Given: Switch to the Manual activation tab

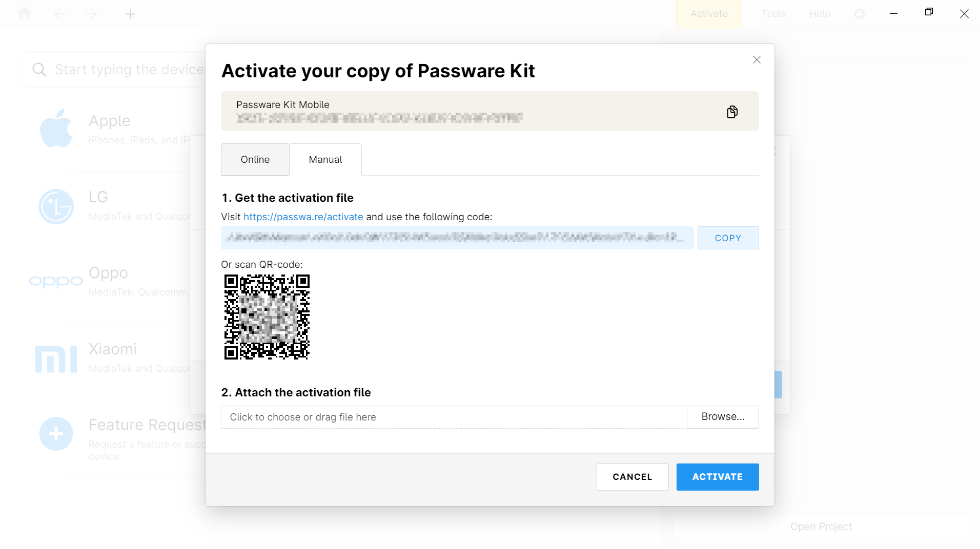Looking at the screenshot, I should [x=325, y=159].
